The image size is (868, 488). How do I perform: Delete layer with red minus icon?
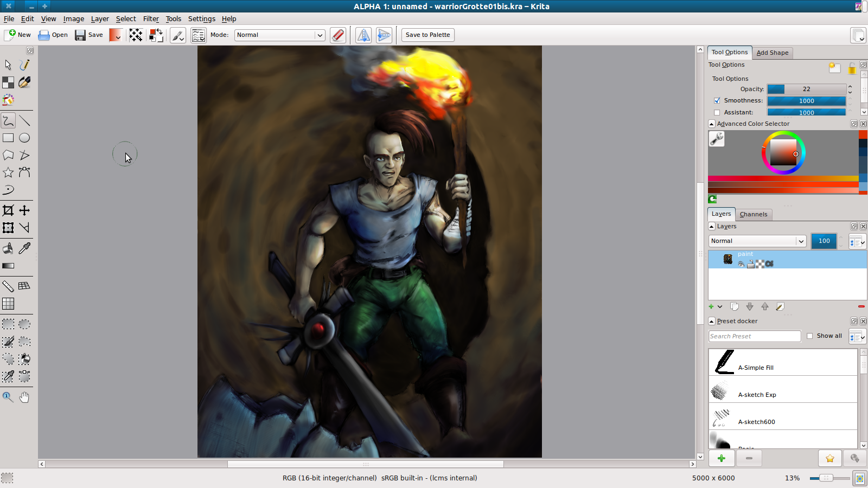(x=861, y=306)
